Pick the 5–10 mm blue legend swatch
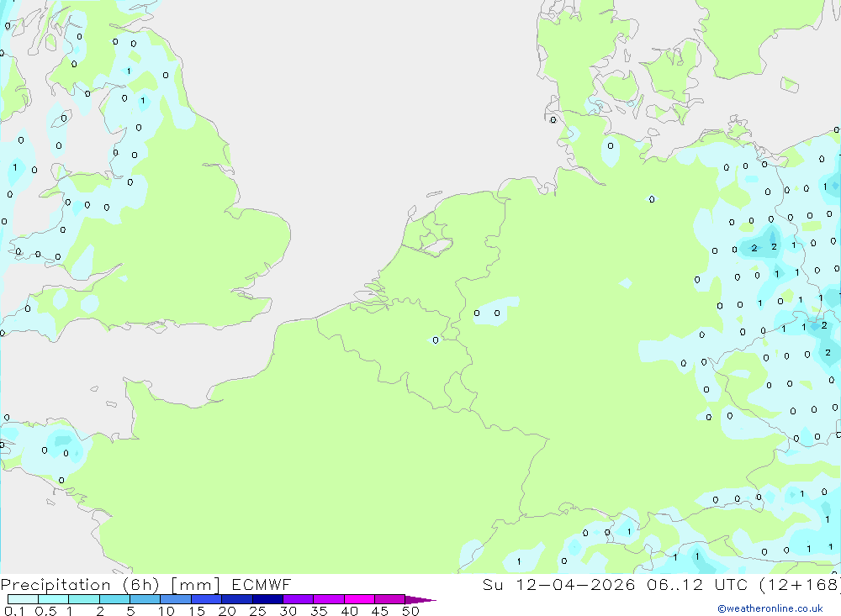 [x=145, y=599]
